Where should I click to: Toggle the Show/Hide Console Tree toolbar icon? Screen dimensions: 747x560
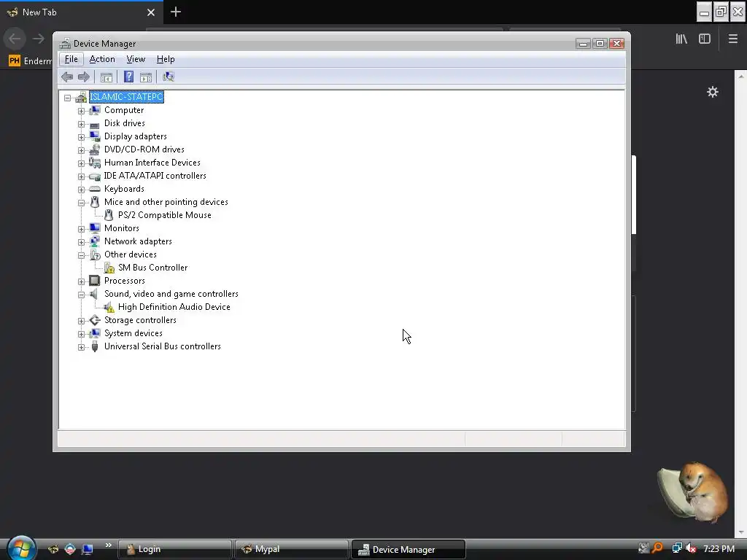click(x=107, y=77)
